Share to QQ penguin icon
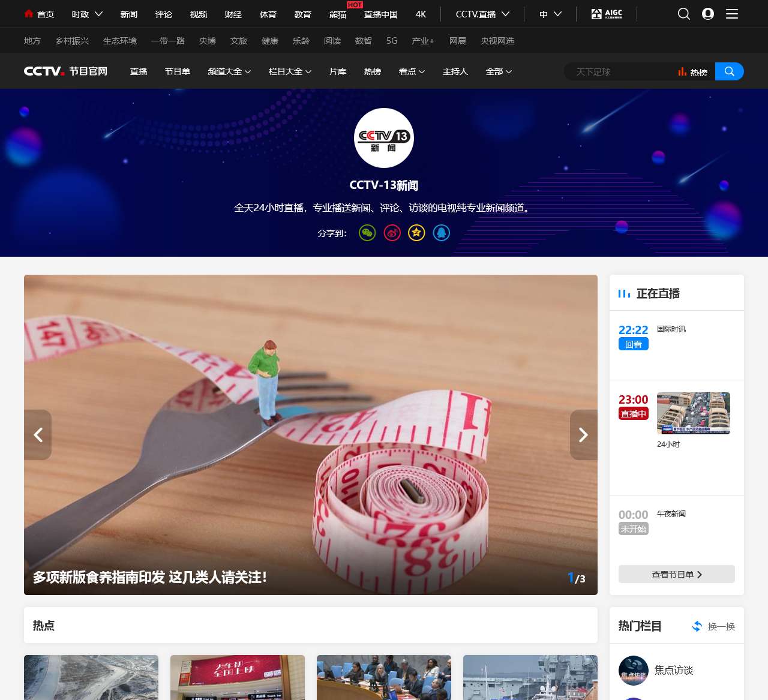This screenshot has width=768, height=700. coord(442,233)
